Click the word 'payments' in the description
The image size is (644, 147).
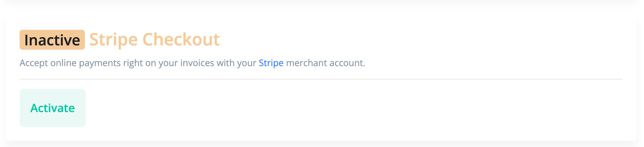[100, 64]
